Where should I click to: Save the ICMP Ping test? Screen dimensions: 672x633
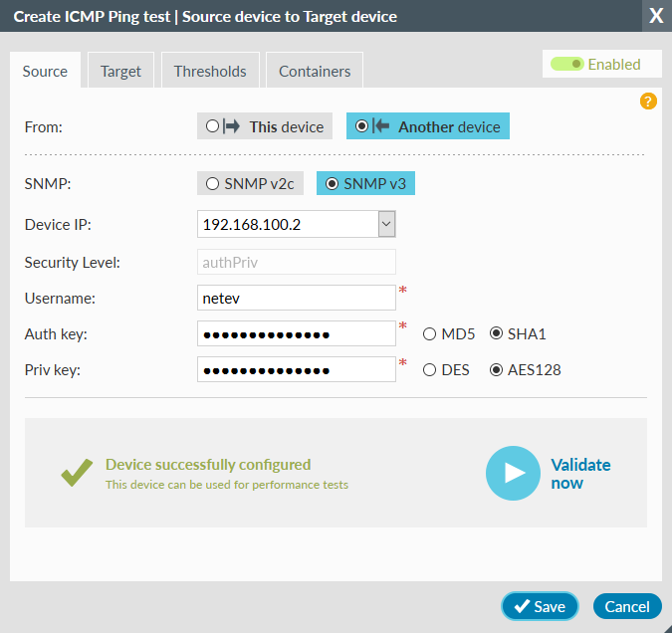[540, 606]
